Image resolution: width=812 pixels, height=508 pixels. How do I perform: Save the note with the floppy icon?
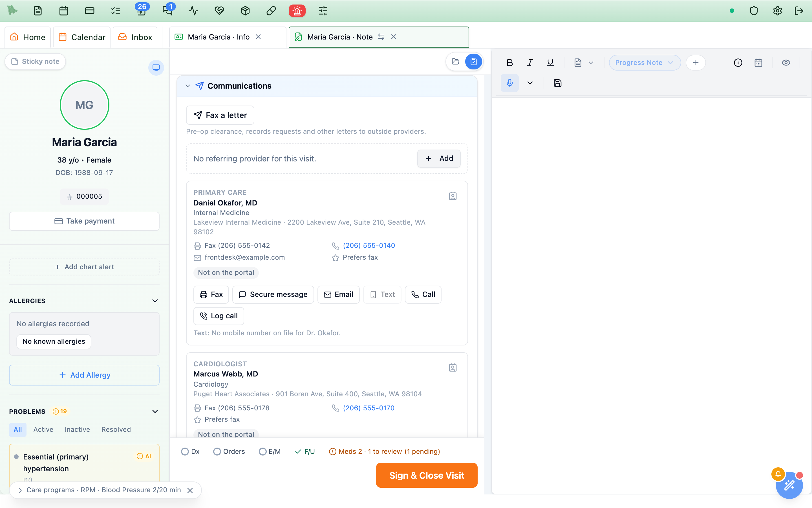point(557,83)
